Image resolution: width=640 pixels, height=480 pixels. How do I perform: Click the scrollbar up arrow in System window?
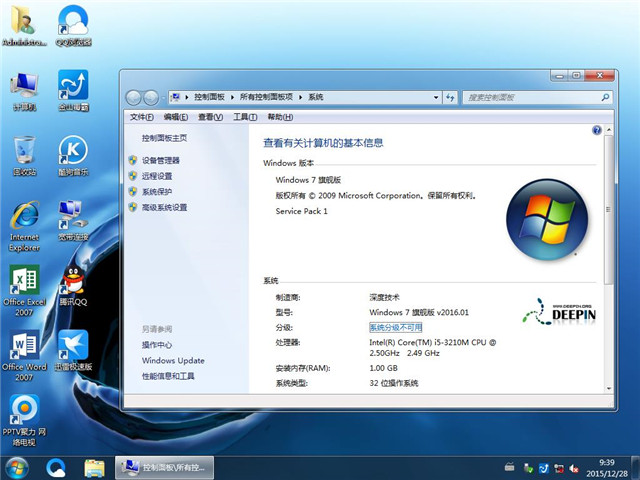[609, 130]
